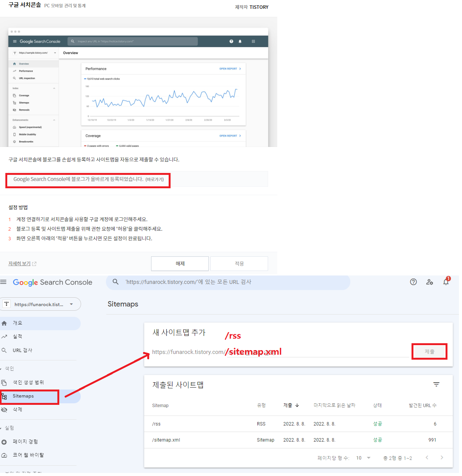462x476 pixels.
Task: Focus the URL inspection search field
Action: click(x=228, y=282)
